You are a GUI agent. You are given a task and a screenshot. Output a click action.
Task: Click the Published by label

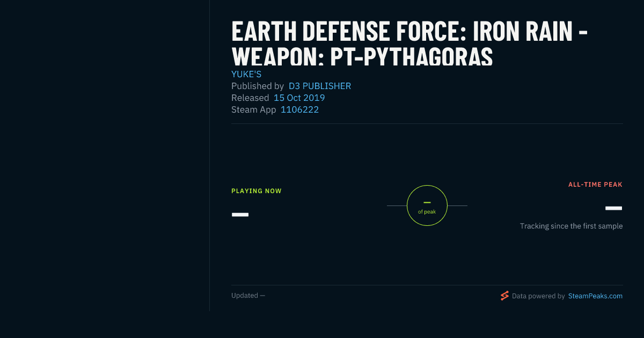pos(258,86)
